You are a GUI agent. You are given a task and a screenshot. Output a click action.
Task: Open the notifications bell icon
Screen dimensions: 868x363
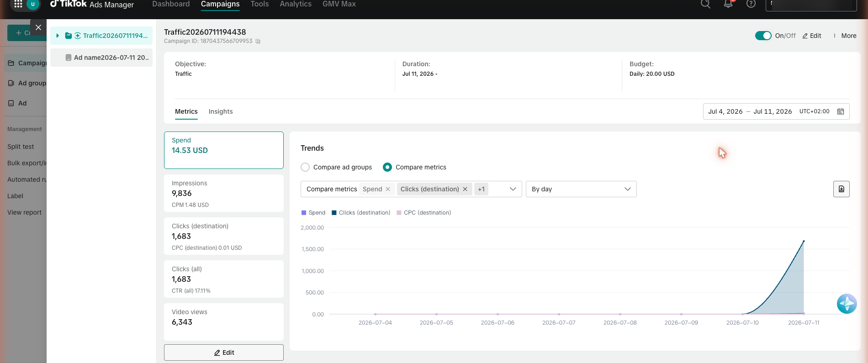(x=728, y=4)
